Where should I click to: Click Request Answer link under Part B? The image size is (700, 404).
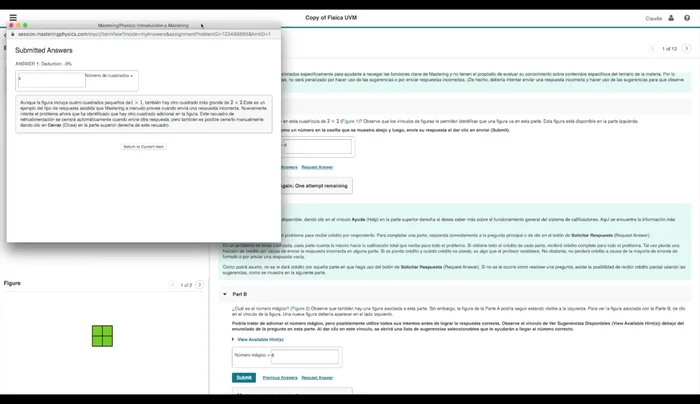(x=317, y=378)
